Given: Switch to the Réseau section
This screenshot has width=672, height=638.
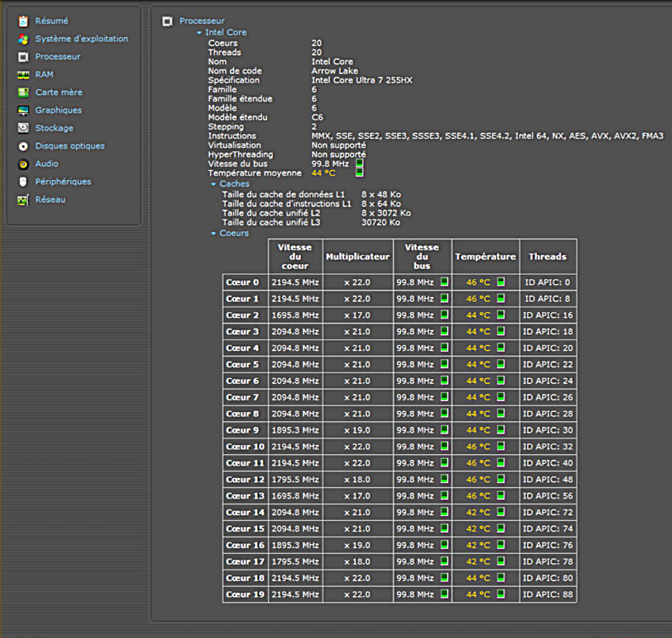Looking at the screenshot, I should point(50,200).
